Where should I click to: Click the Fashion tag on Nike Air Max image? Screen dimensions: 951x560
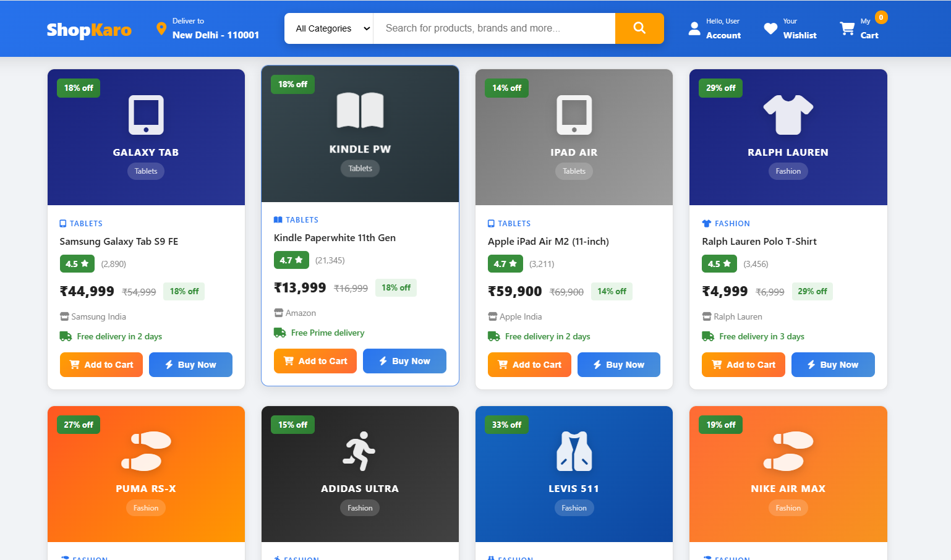(788, 508)
